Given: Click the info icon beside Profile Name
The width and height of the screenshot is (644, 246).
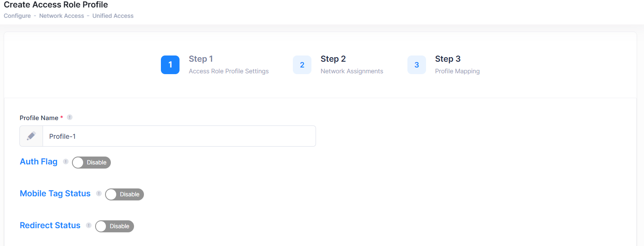Looking at the screenshot, I should tap(69, 117).
